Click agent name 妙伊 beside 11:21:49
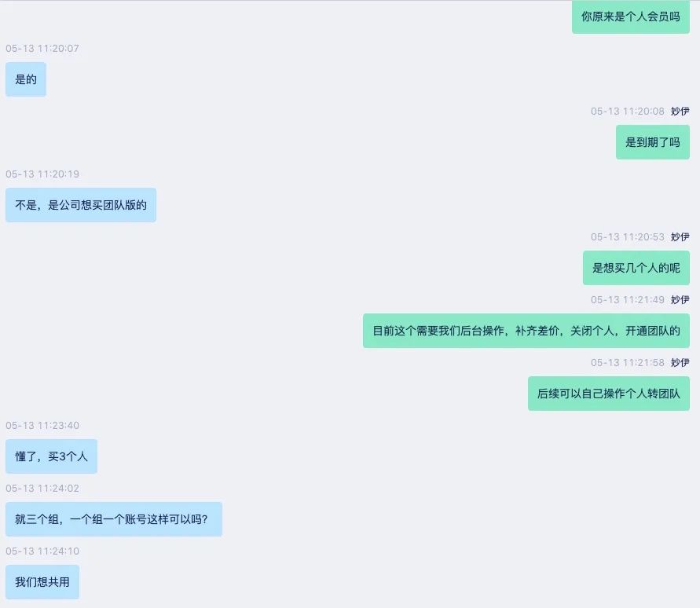 [680, 300]
